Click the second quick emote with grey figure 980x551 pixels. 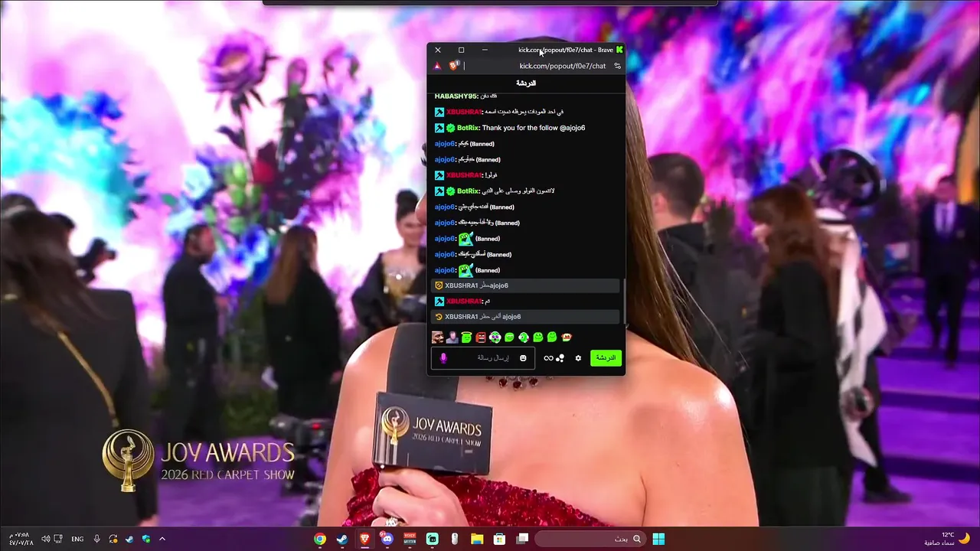pyautogui.click(x=452, y=337)
